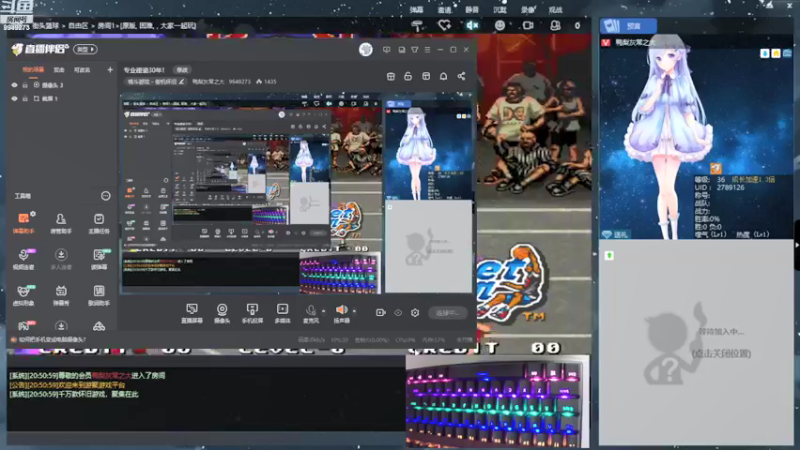Click the unlock padlock icon in top toolbar
The image size is (800, 450).
click(408, 76)
